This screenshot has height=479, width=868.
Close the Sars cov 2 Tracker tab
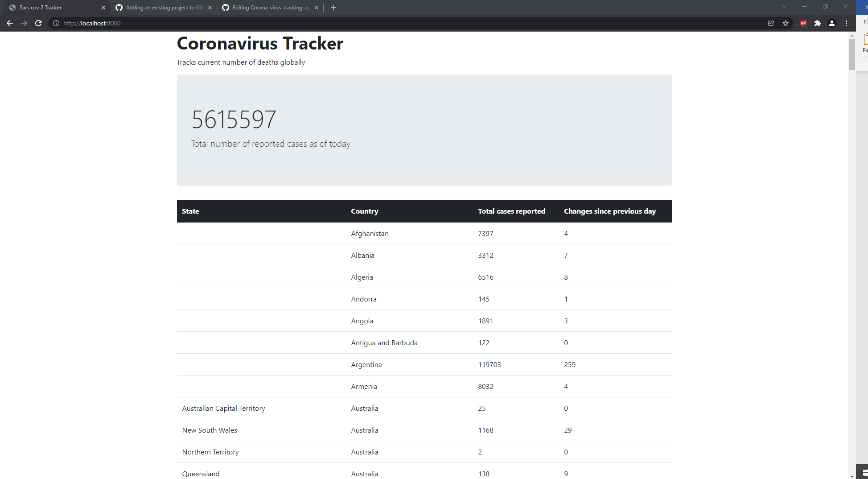(103, 8)
